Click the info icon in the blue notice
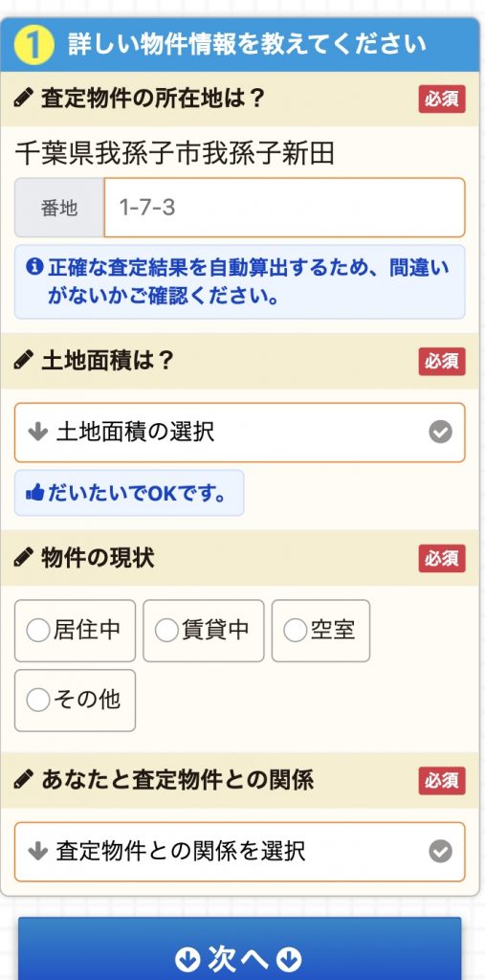 point(33,268)
